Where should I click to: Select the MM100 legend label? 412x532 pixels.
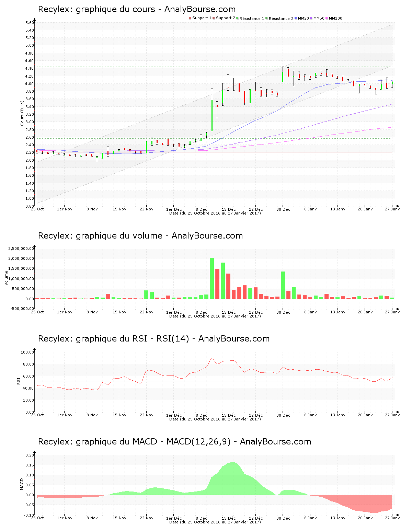click(335, 18)
